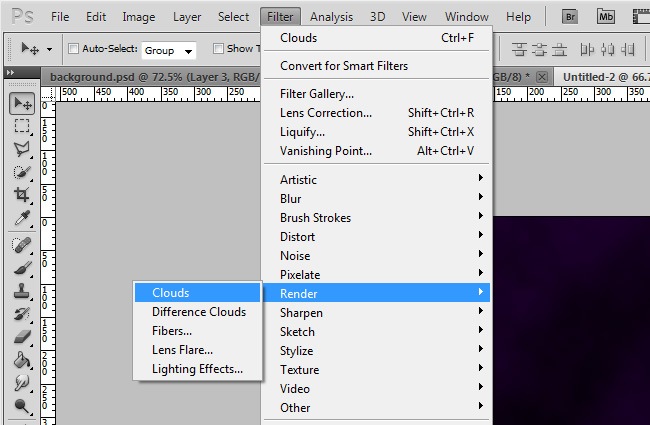The height and width of the screenshot is (425, 650).
Task: Expand the Blur filter submenu
Action: tap(376, 198)
